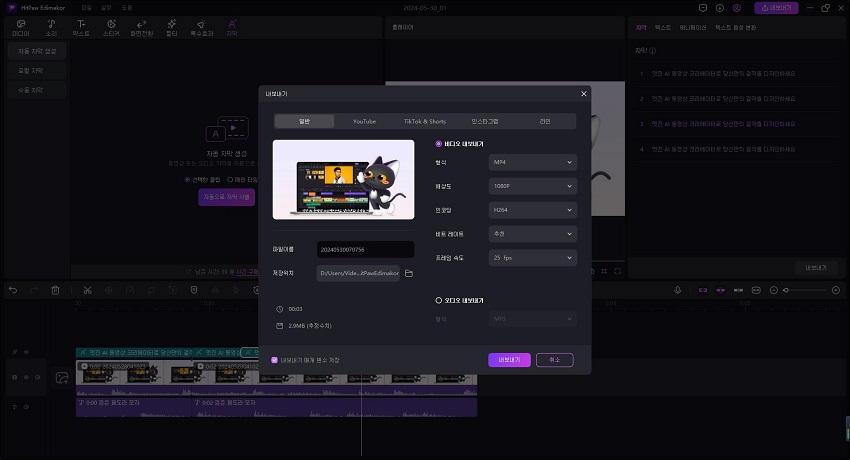
Task: Open the 25 fps frame rate dropdown
Action: pyautogui.click(x=533, y=258)
